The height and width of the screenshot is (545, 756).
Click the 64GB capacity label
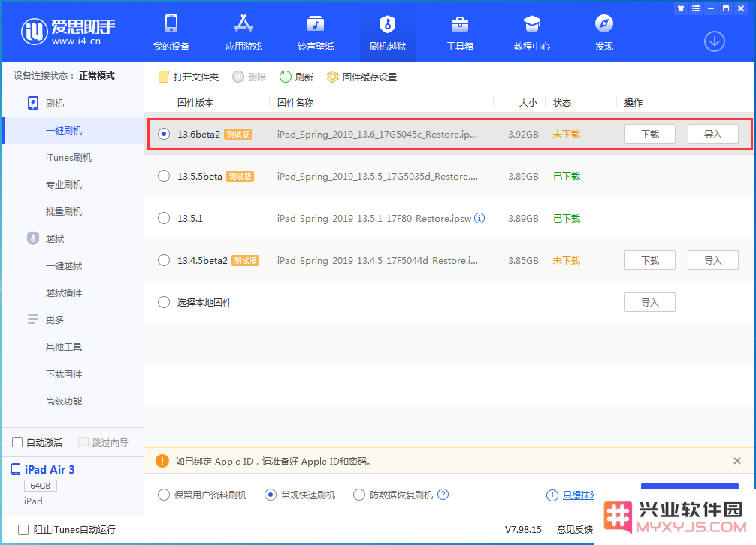[x=41, y=485]
